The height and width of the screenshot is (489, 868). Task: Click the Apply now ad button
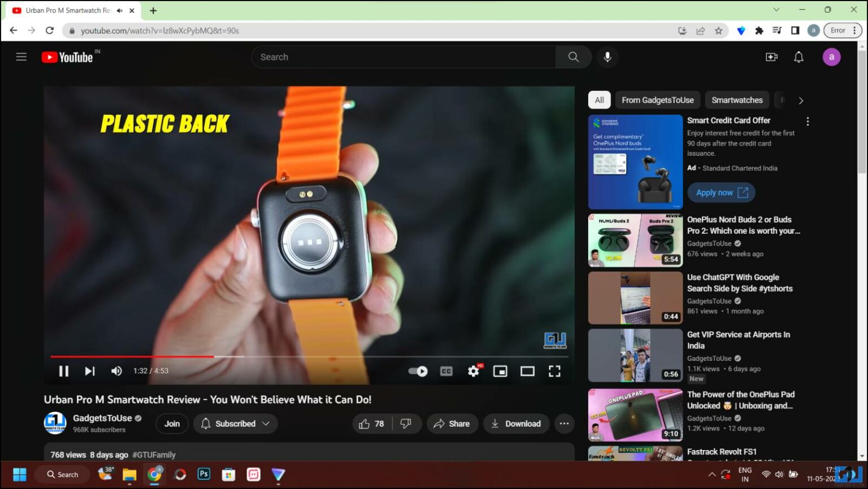tap(721, 192)
